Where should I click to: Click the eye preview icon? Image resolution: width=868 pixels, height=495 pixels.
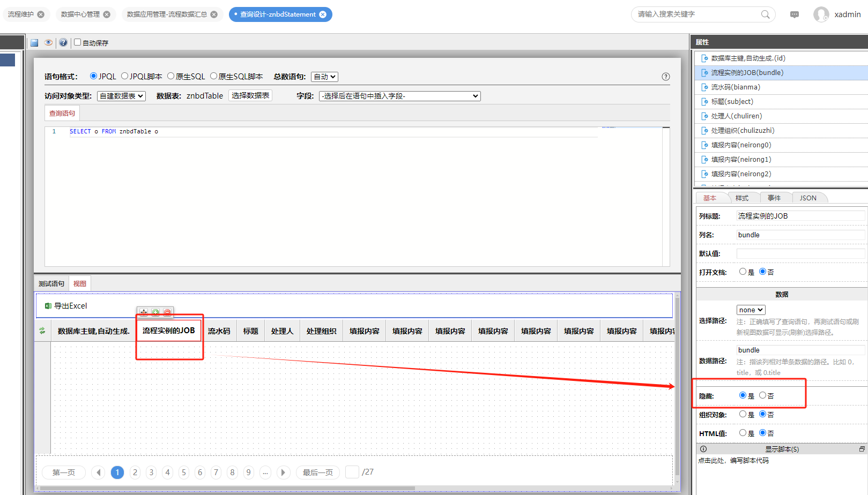pos(49,42)
